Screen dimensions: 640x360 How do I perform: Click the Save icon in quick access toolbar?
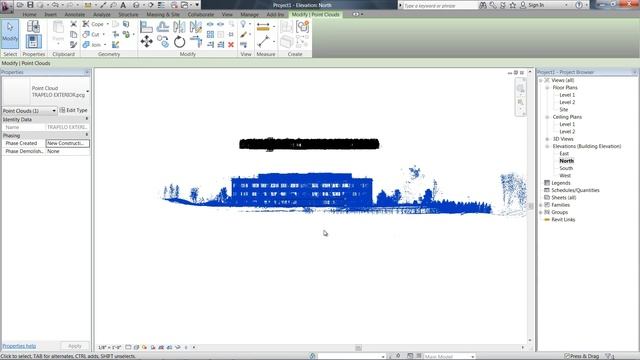[30, 5]
